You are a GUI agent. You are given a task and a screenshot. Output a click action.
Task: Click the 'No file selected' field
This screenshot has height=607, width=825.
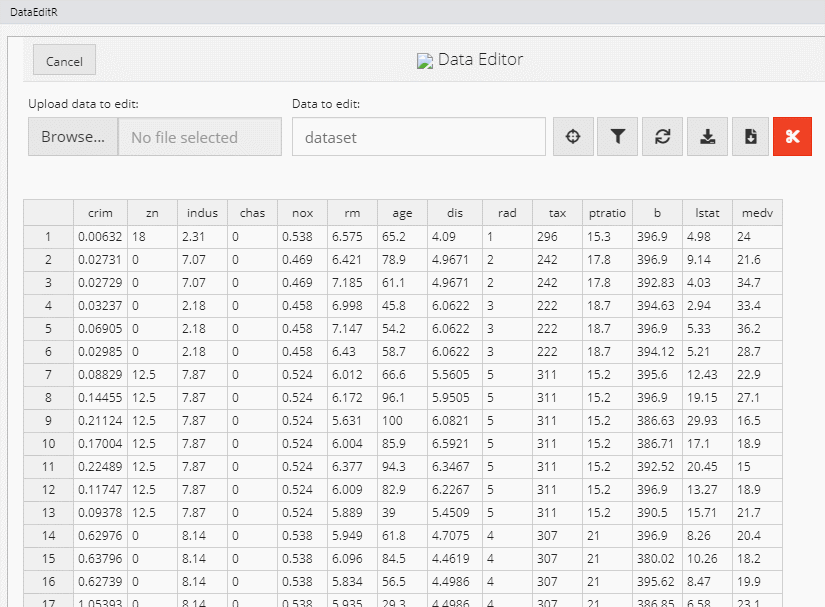pyautogui.click(x=200, y=137)
